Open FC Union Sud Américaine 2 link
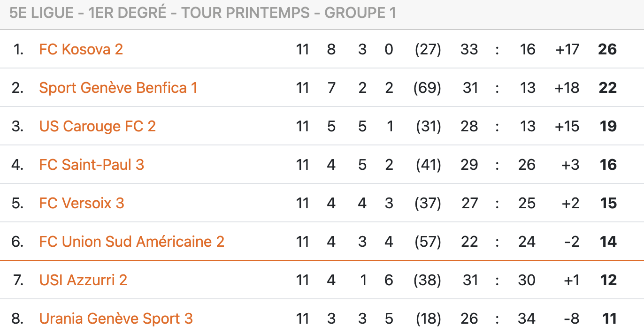 click(131, 242)
